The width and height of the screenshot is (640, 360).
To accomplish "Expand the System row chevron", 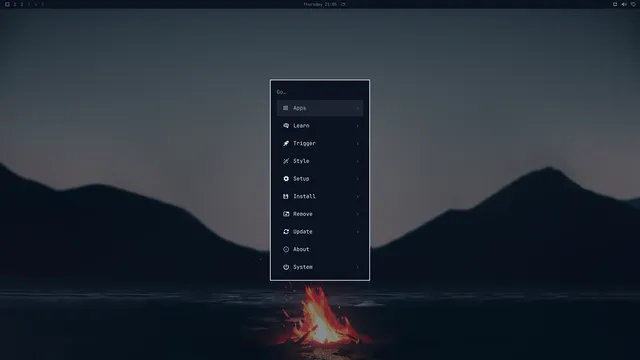I will pos(358,267).
